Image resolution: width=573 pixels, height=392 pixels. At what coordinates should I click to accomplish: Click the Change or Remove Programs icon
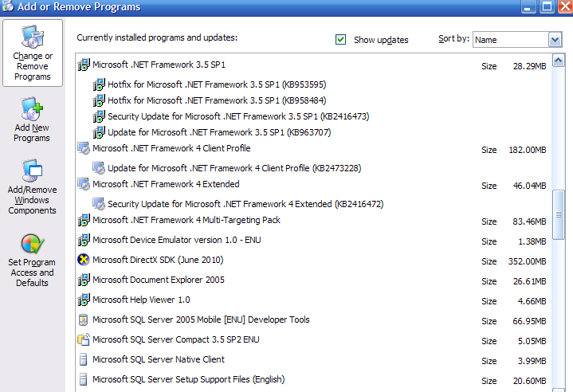coord(33,37)
